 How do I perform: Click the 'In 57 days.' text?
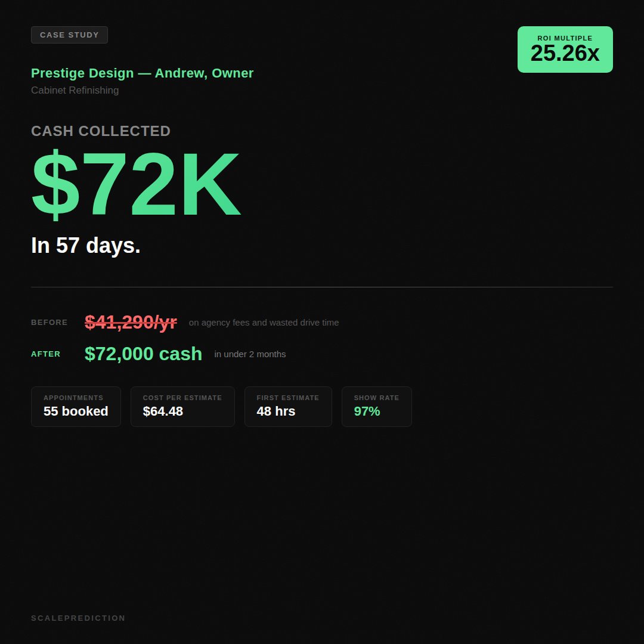[x=85, y=246]
